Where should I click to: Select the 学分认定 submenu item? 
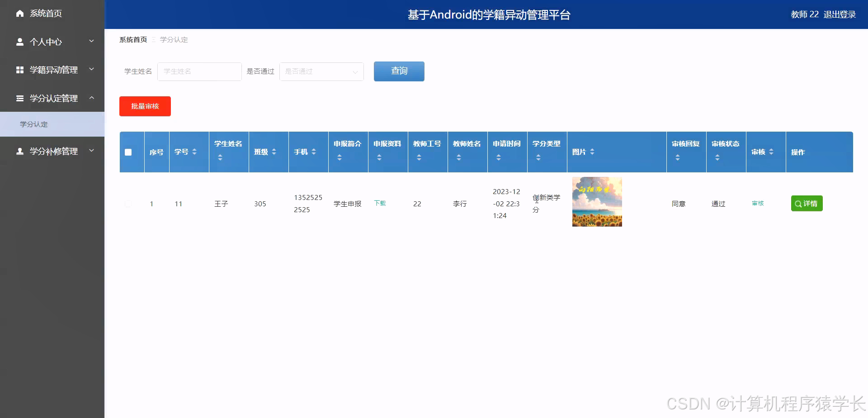[x=33, y=124]
